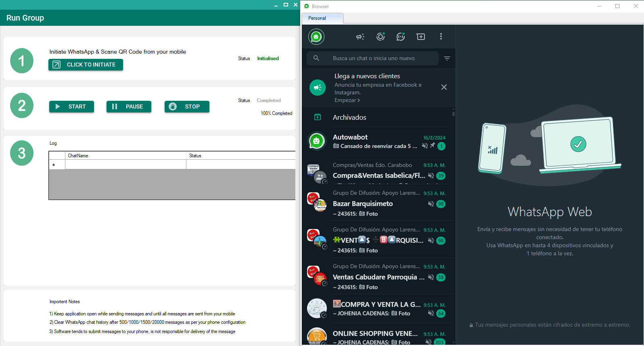
Task: Switch to the Personal tab
Action: 317,18
